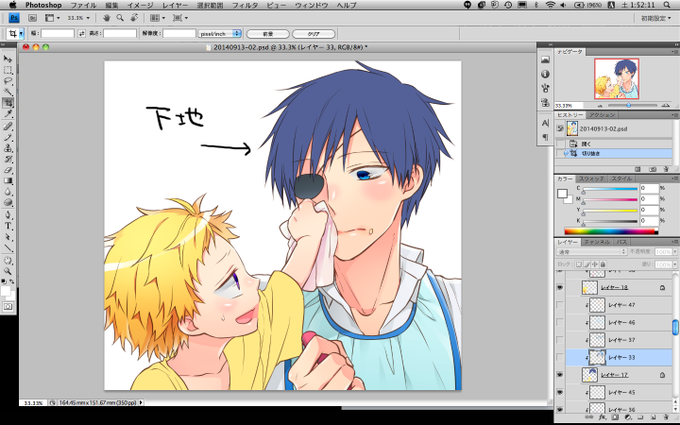Select the Line shape tool
Screen dimensions: 680x425
tap(8, 248)
